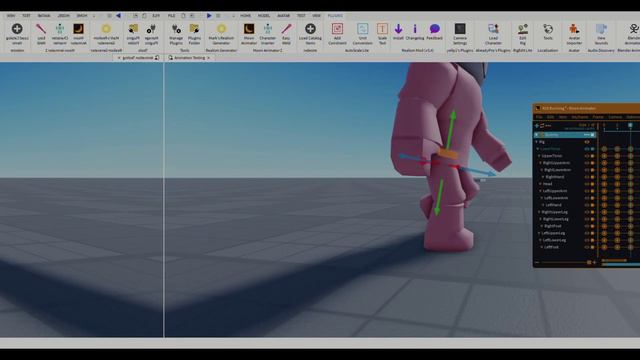Open Localization Tools
The image size is (640, 360).
[548, 31]
